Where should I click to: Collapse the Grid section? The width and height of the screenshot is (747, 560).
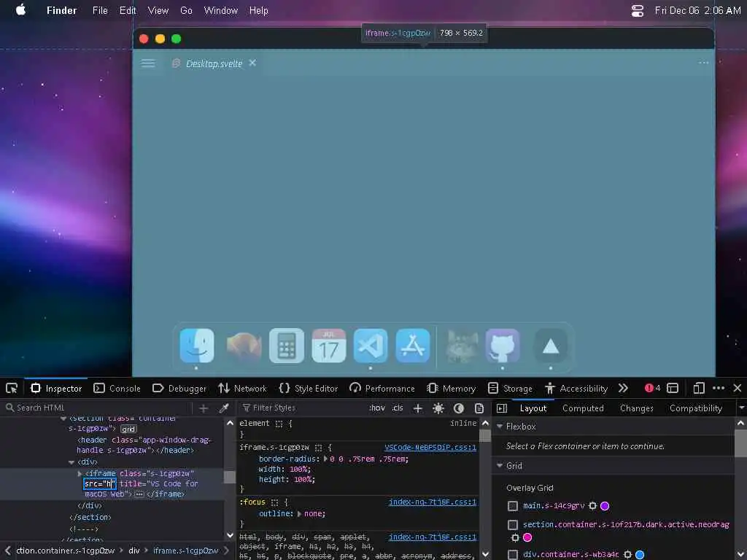(x=500, y=466)
